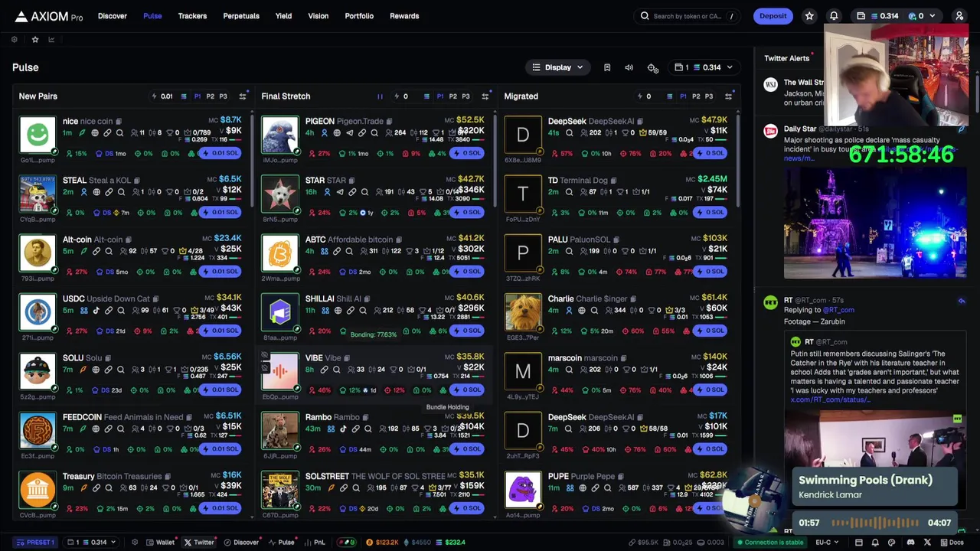Click the search by token input field
980x551 pixels.
coord(688,16)
